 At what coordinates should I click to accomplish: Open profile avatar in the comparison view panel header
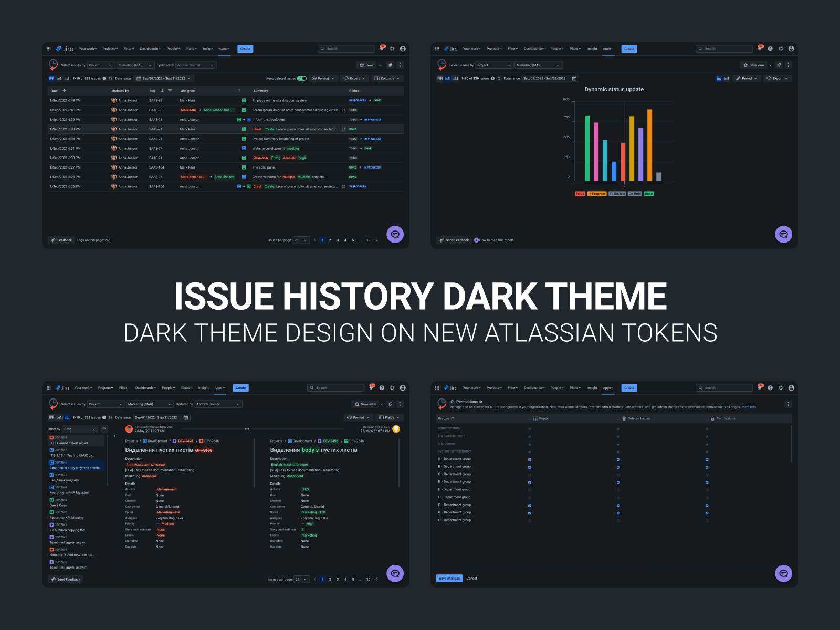[x=403, y=388]
